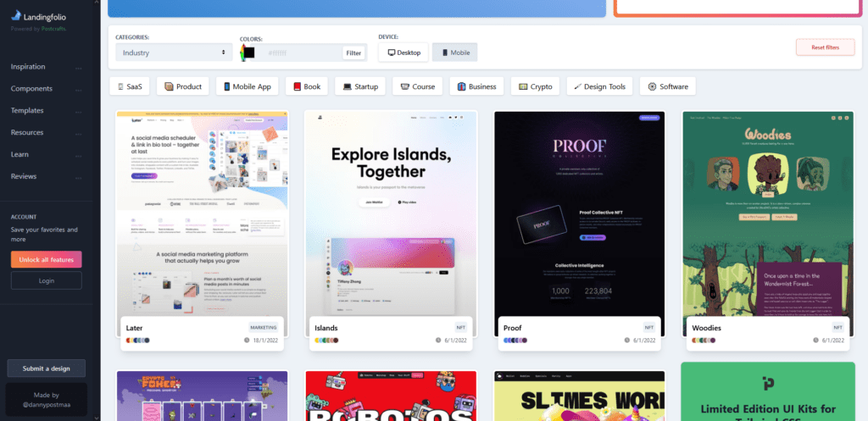Open the Reviews menu item

(x=23, y=176)
